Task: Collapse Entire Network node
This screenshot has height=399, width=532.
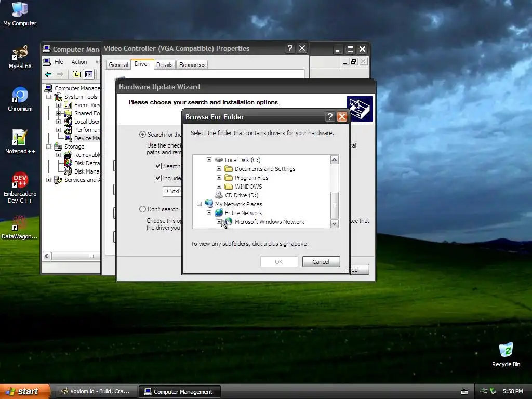Action: point(209,212)
